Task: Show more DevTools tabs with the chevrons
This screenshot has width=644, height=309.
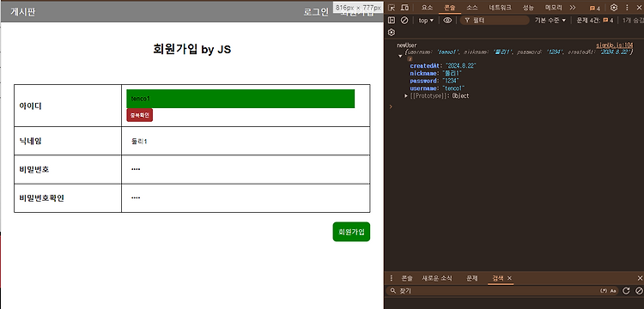Action: pos(573,8)
